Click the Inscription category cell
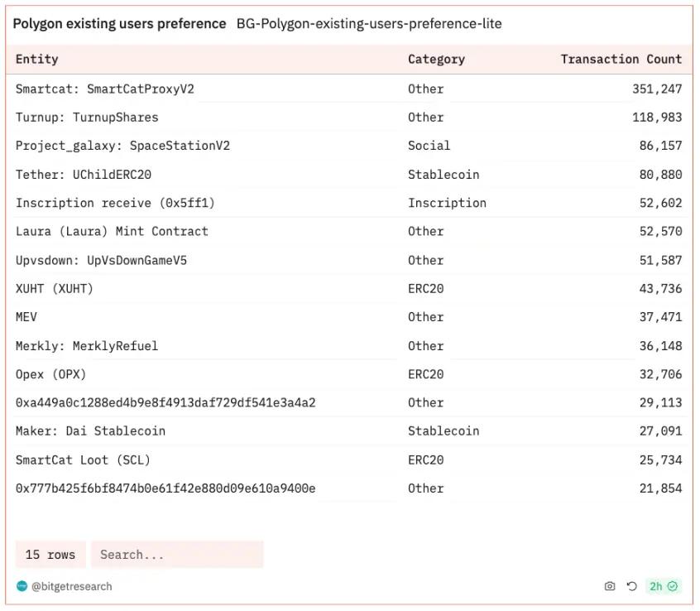 pyautogui.click(x=447, y=203)
